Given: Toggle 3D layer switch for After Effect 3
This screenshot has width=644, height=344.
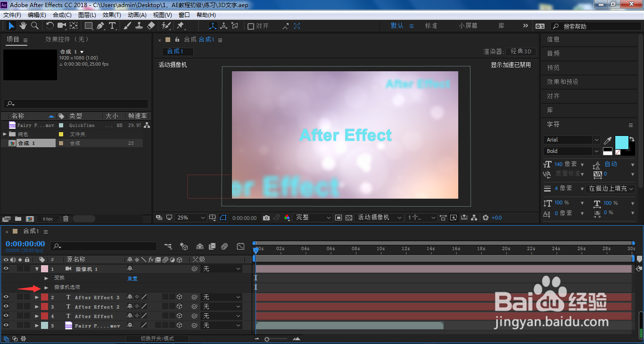Looking at the screenshot, I should (x=179, y=297).
